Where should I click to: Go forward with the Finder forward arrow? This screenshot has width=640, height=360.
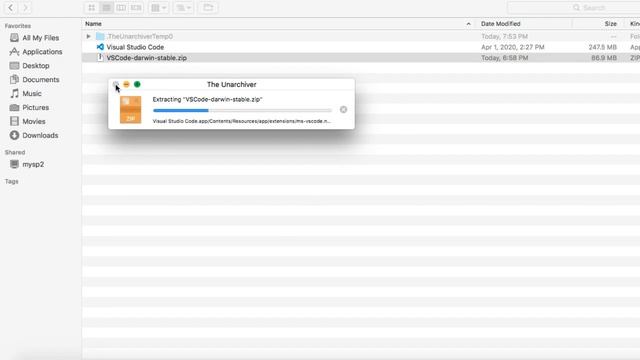click(25, 7)
